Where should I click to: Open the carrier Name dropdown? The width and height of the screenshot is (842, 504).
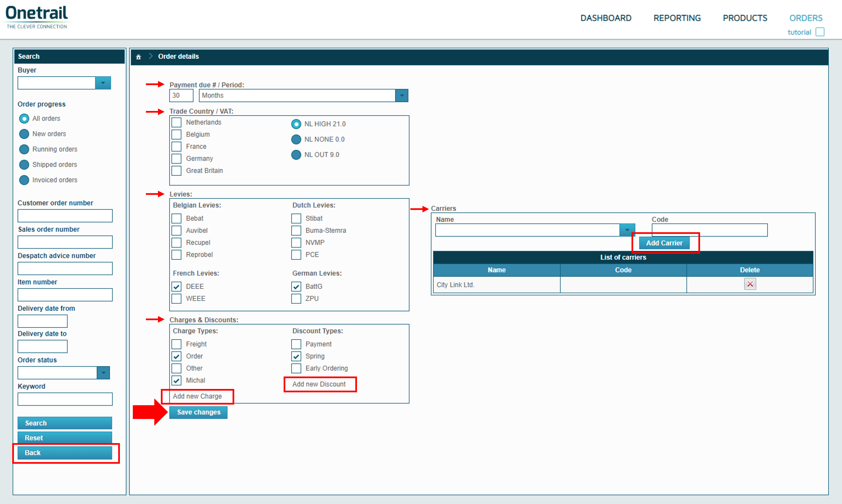627,230
